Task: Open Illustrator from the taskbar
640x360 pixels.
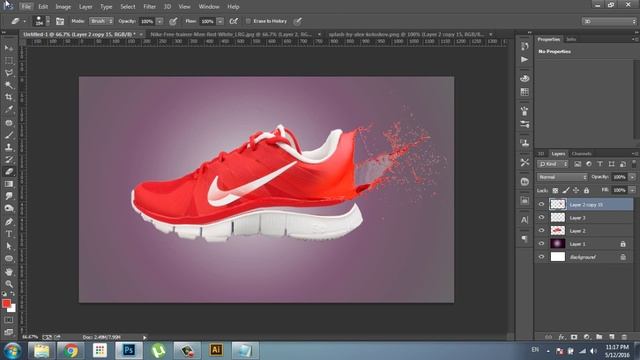Action: [x=216, y=350]
